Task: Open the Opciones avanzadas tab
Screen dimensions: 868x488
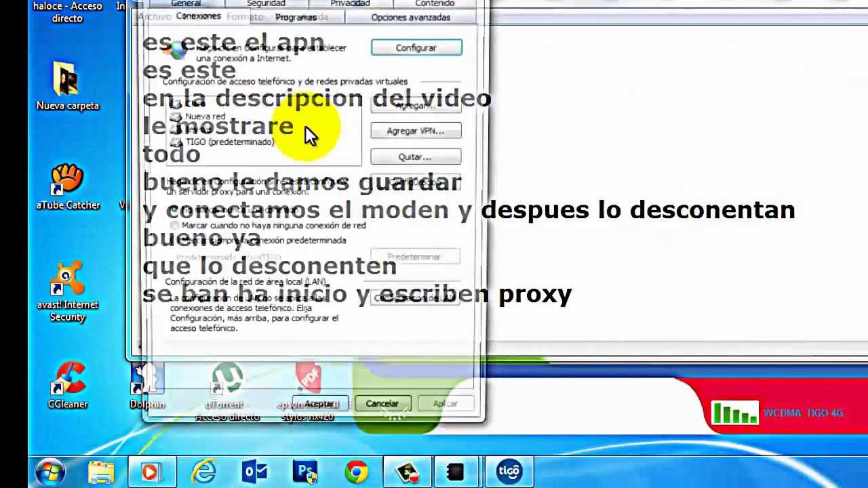Action: (411, 17)
